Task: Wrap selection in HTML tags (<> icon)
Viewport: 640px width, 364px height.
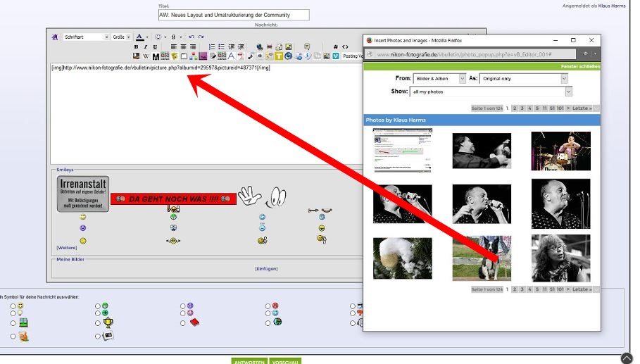Action: point(345,47)
